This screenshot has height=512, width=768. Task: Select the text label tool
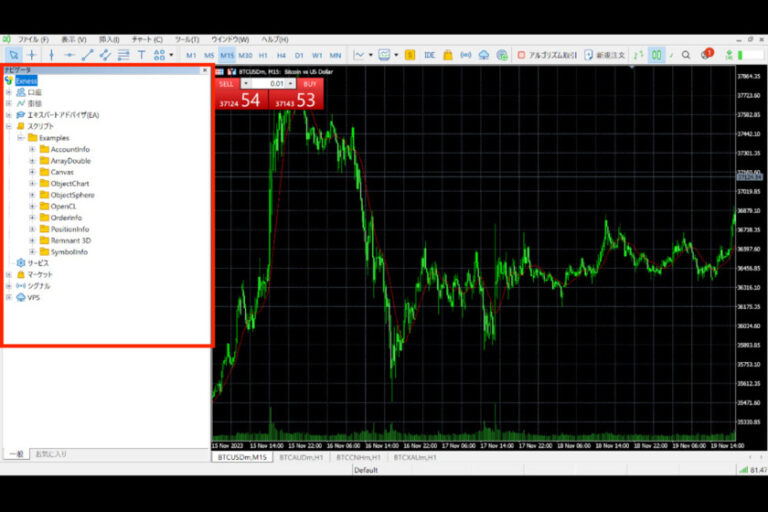click(141, 55)
